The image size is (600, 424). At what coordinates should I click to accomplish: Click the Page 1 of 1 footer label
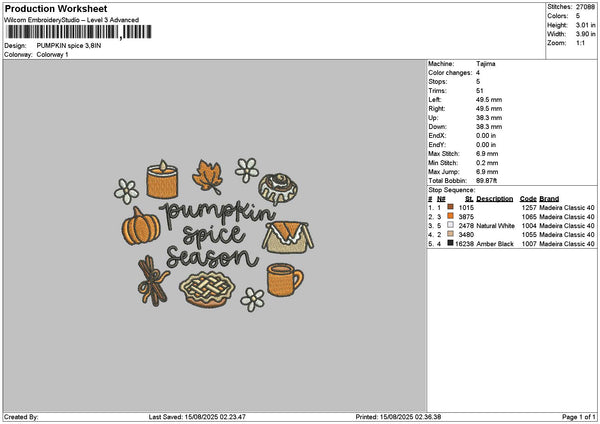tap(579, 417)
